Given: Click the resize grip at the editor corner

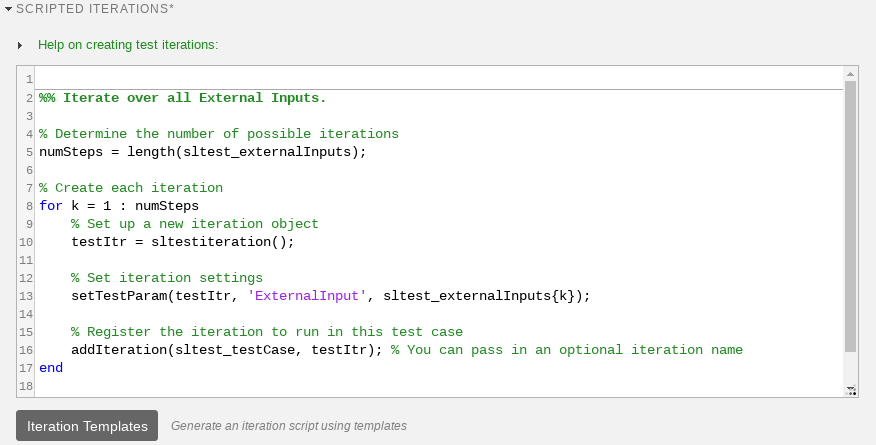Looking at the screenshot, I should point(850,390).
